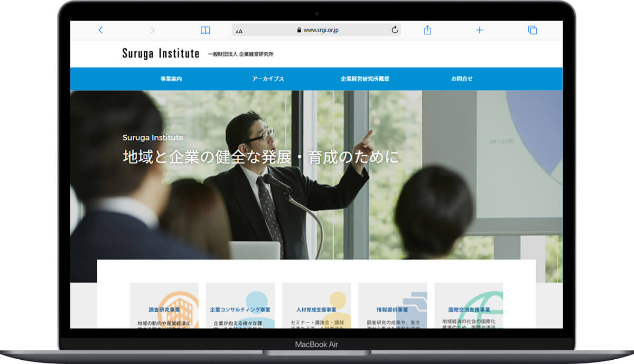Click the Suruga Institute logo
The width and height of the screenshot is (634, 364).
click(x=161, y=53)
